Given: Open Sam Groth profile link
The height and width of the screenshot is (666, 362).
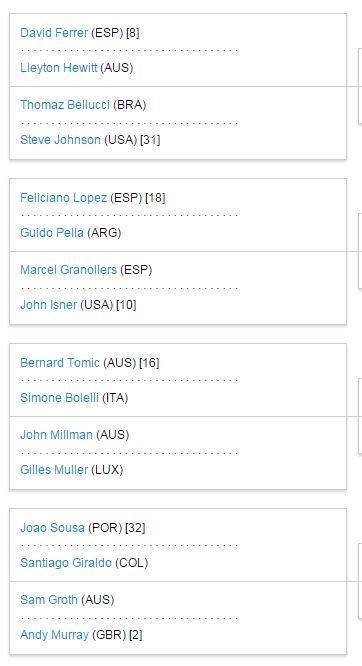Looking at the screenshot, I should [49, 599].
